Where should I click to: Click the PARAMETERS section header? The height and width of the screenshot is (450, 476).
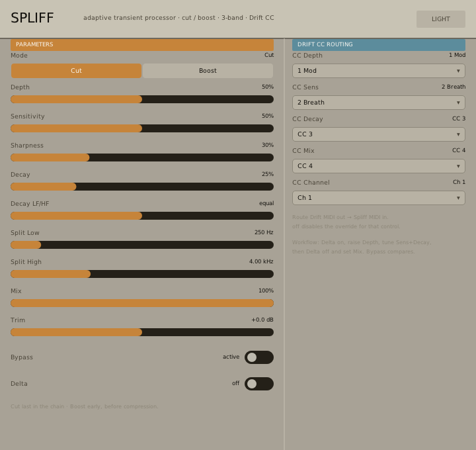click(x=142, y=44)
